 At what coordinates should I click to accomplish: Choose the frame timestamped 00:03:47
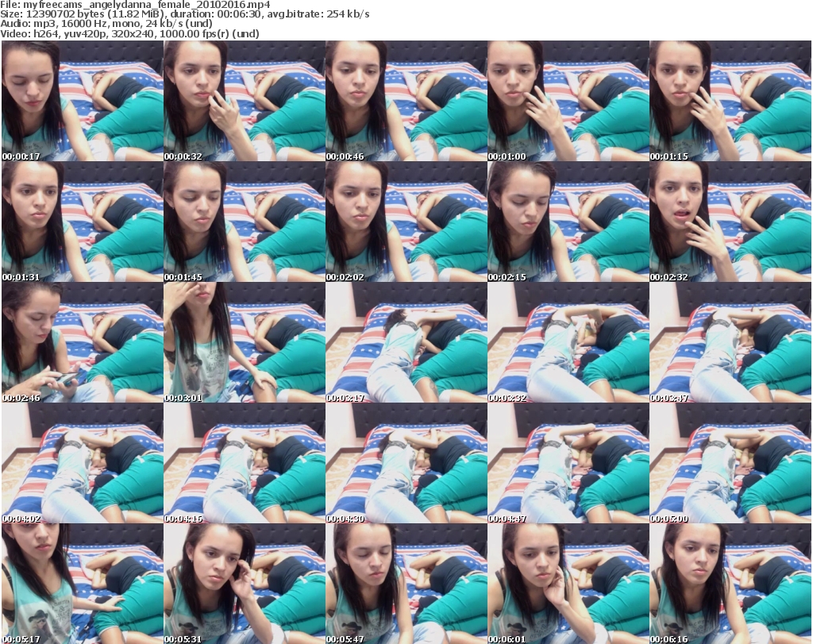730,342
